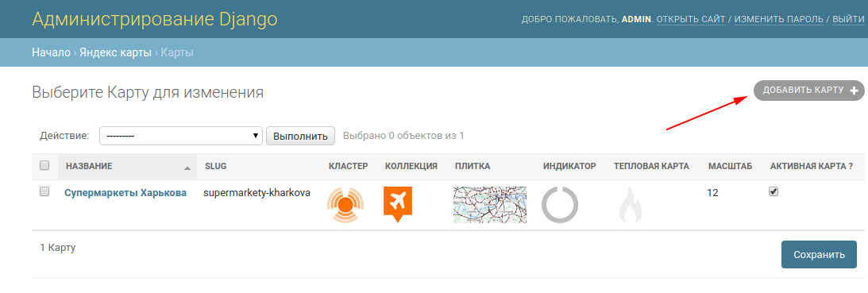Click the airplane collection marker icon
Image resolution: width=868 pixels, height=293 pixels.
(397, 204)
